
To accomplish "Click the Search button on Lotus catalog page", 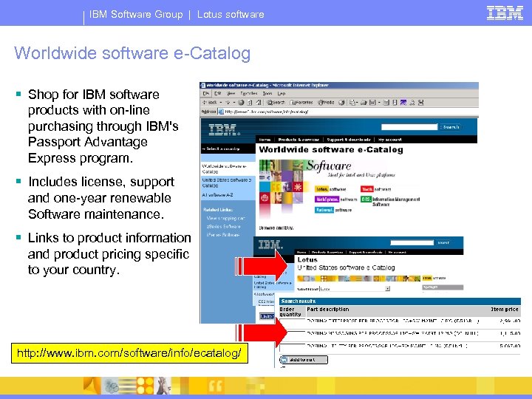I will tap(443, 242).
